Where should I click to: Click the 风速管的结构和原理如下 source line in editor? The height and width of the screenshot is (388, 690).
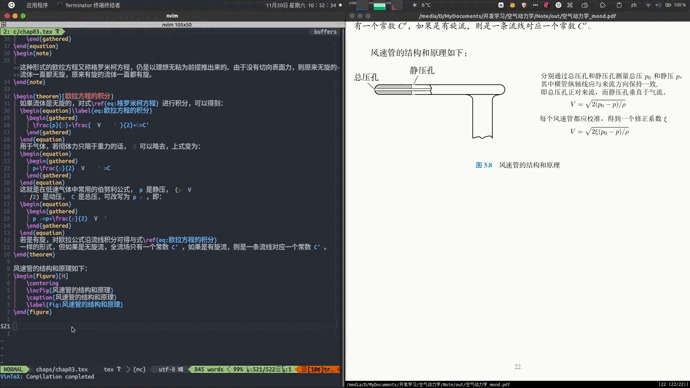coord(50,268)
